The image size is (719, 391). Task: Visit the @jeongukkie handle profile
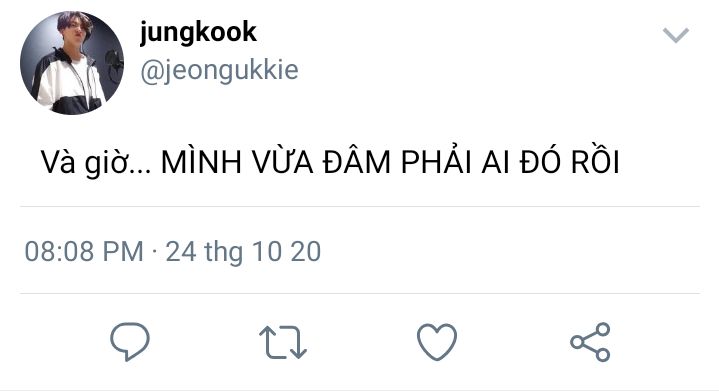click(219, 71)
